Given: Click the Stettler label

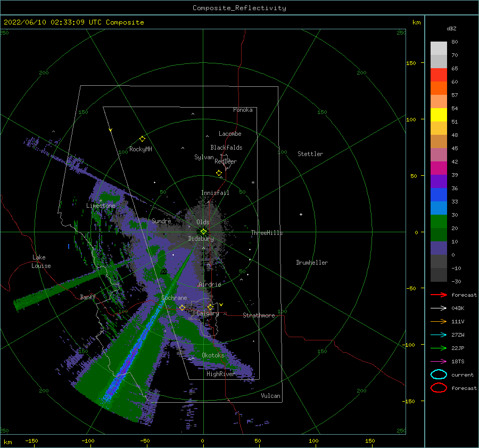Looking at the screenshot, I should 310,154.
